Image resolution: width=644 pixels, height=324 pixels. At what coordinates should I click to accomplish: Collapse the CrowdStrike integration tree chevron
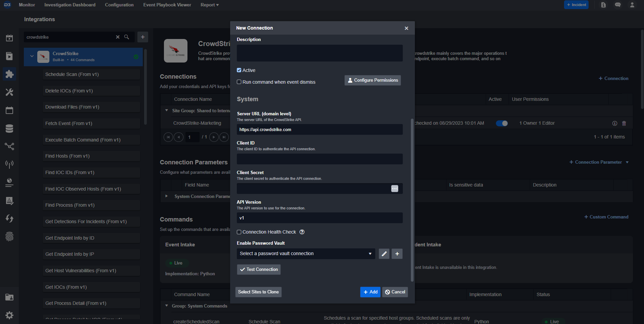(x=32, y=56)
